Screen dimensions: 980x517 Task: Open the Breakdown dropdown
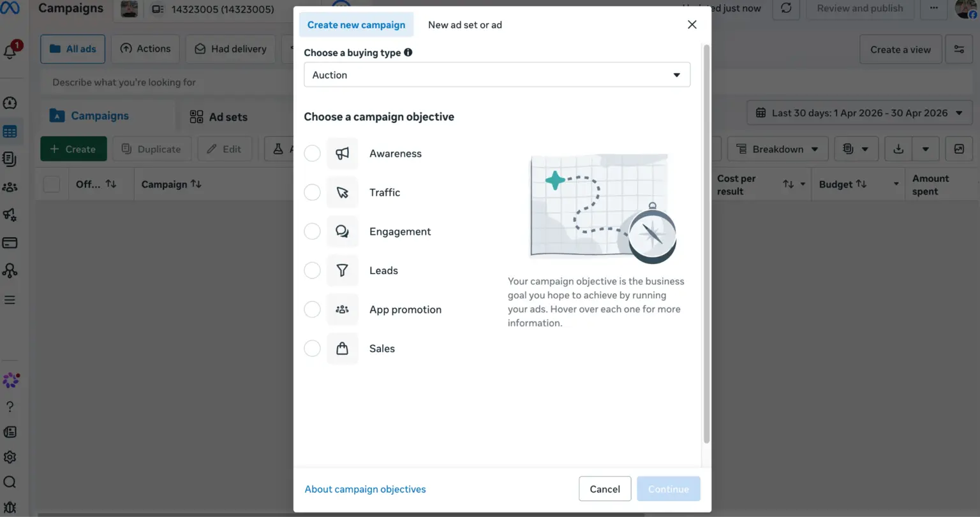coord(778,149)
